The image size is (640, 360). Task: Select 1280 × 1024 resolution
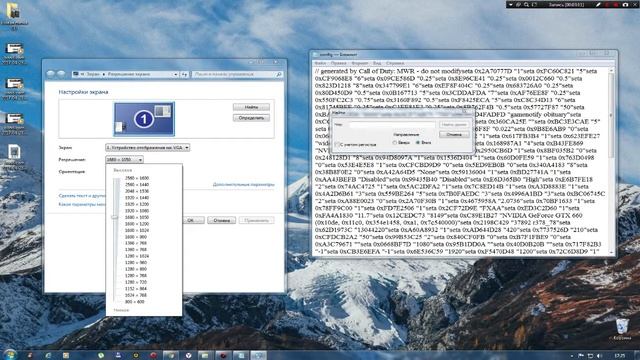pos(137,256)
